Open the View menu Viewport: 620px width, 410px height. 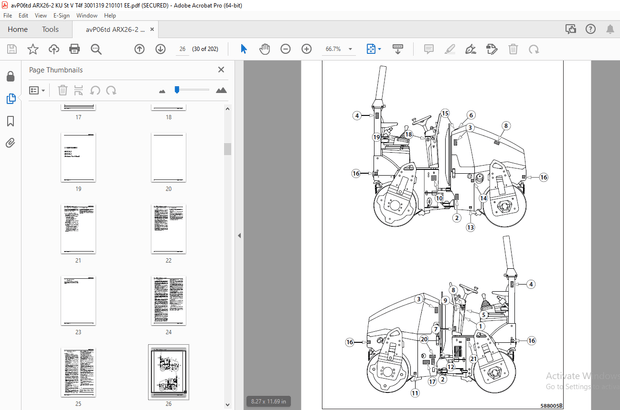pos(41,15)
